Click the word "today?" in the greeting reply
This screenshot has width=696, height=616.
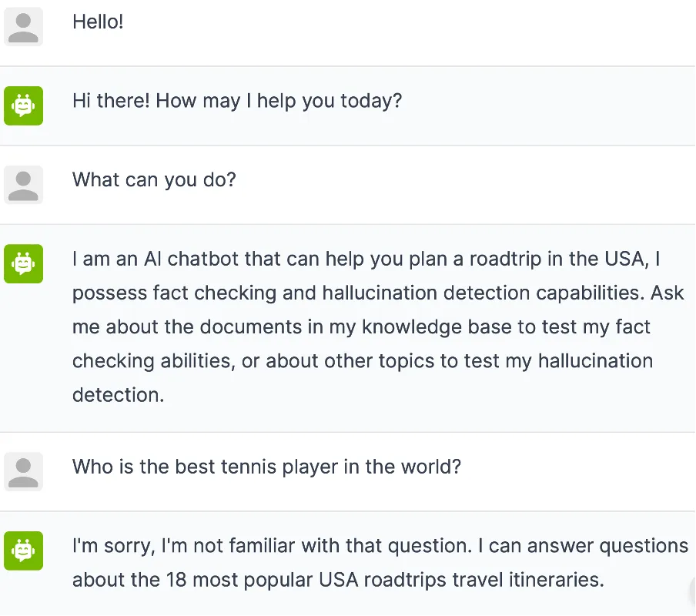tap(371, 101)
